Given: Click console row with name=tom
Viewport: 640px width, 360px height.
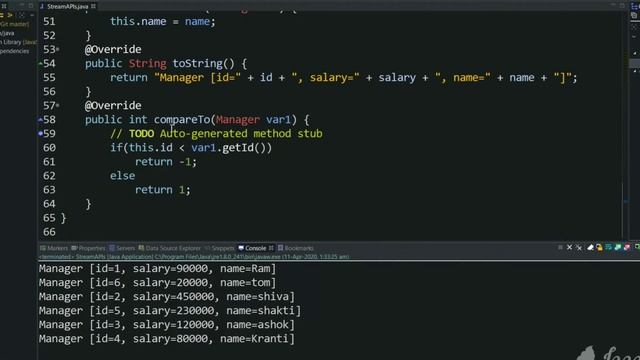Looking at the screenshot, I should 158,282.
